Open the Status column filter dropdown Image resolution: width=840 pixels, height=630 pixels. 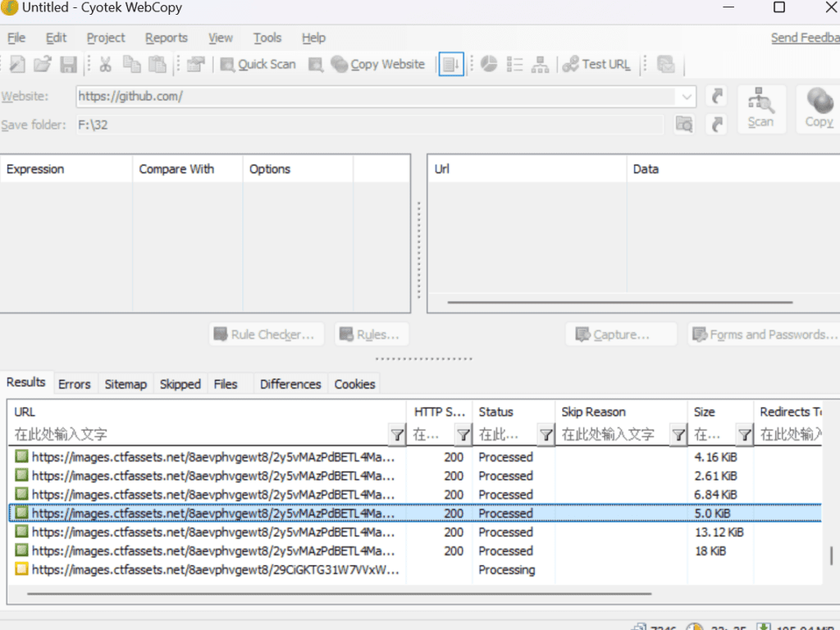tap(546, 435)
